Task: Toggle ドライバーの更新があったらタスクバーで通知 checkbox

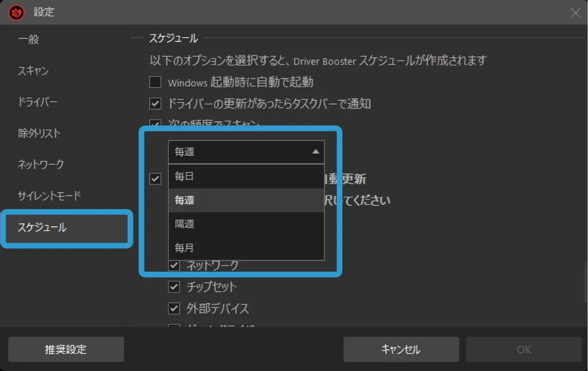Action: point(155,104)
